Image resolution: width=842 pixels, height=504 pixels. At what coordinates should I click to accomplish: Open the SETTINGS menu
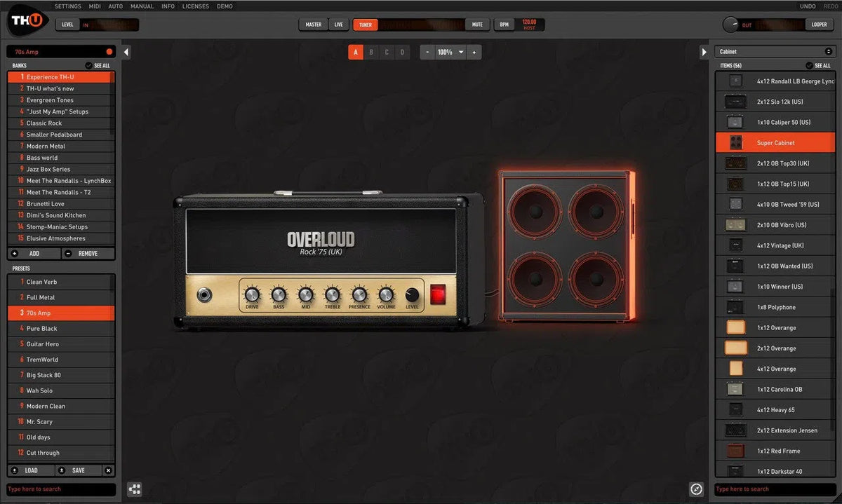click(67, 6)
